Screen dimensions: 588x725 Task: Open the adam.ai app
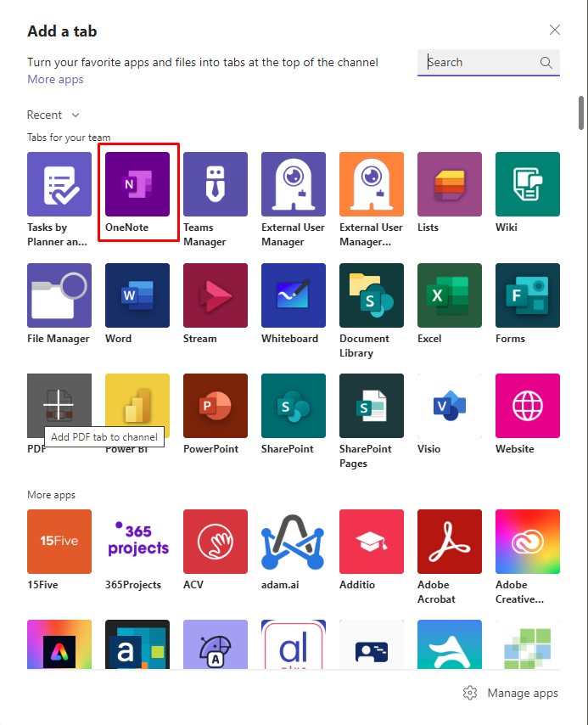[294, 542]
